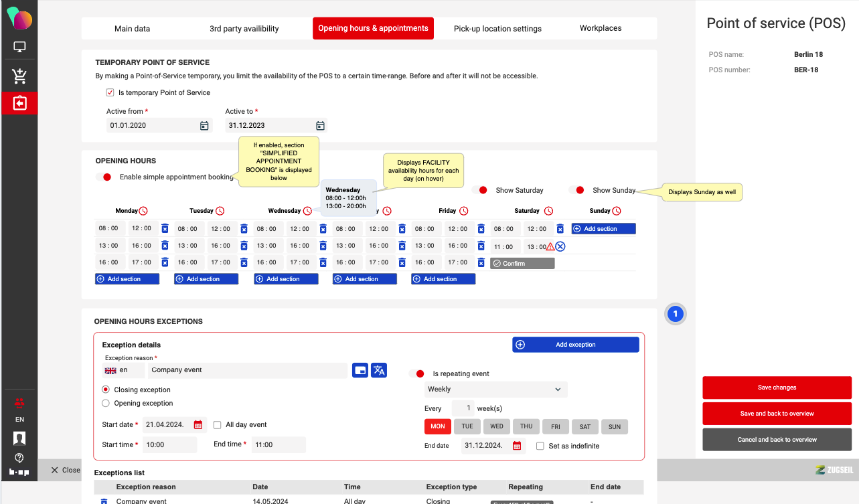The image size is (859, 504).
Task: Open the en language selector for the exception reason
Action: tap(123, 370)
